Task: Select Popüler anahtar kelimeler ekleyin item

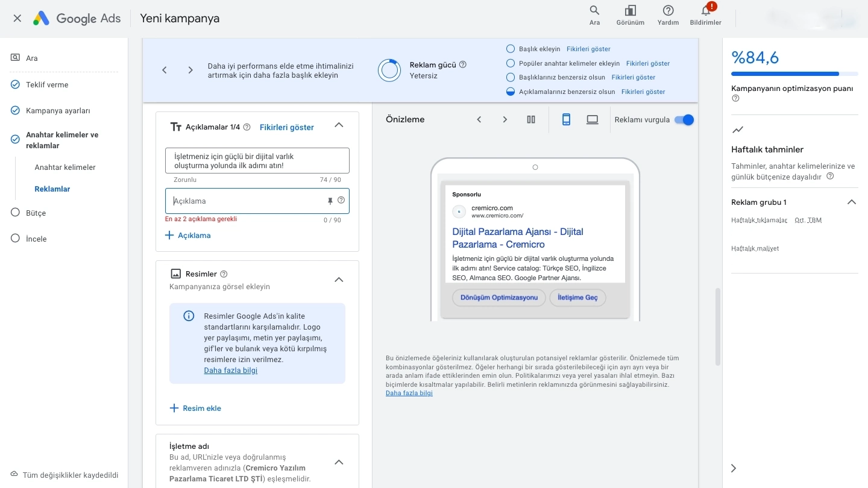Action: 511,63
